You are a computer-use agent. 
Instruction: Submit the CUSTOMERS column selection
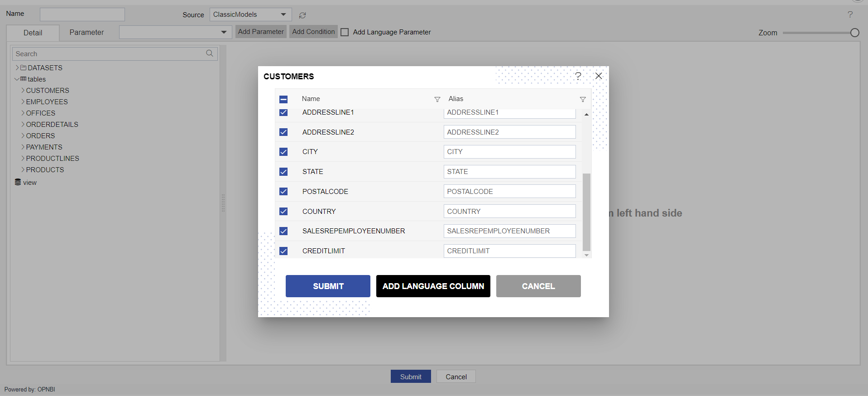(x=328, y=286)
